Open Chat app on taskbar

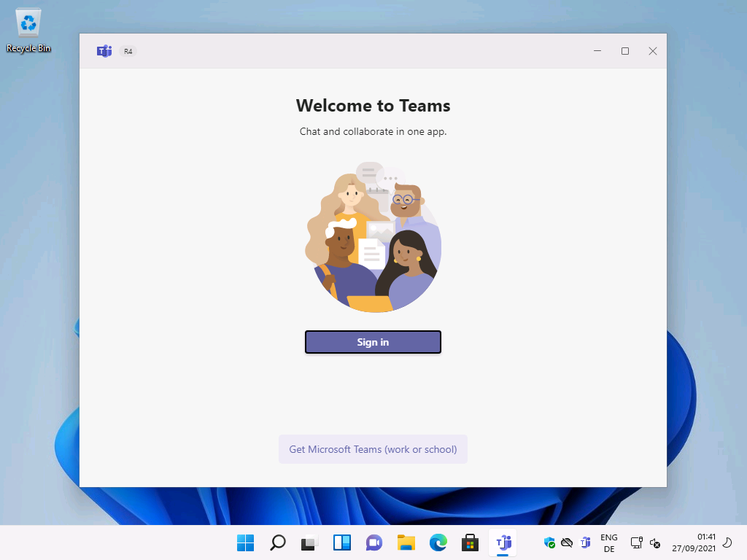click(x=374, y=542)
